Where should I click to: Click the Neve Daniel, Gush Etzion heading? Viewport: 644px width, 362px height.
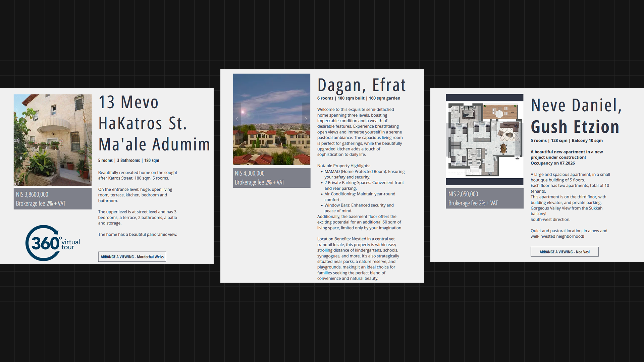[576, 116]
